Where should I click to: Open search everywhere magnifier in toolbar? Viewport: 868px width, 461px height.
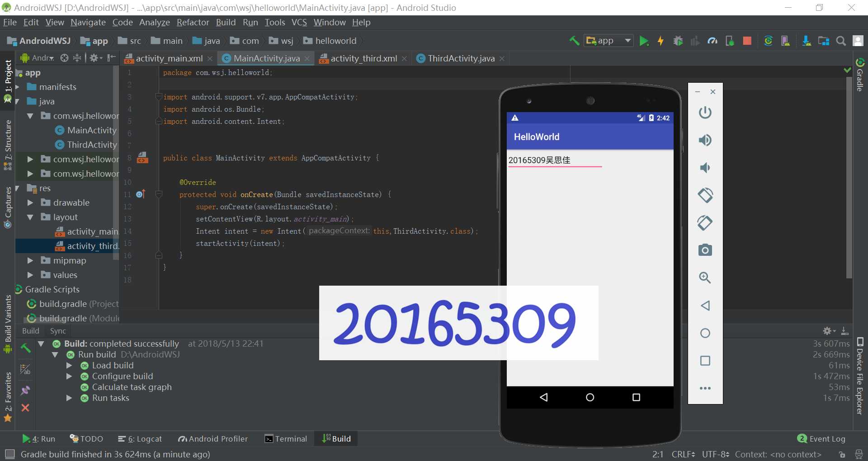point(841,41)
